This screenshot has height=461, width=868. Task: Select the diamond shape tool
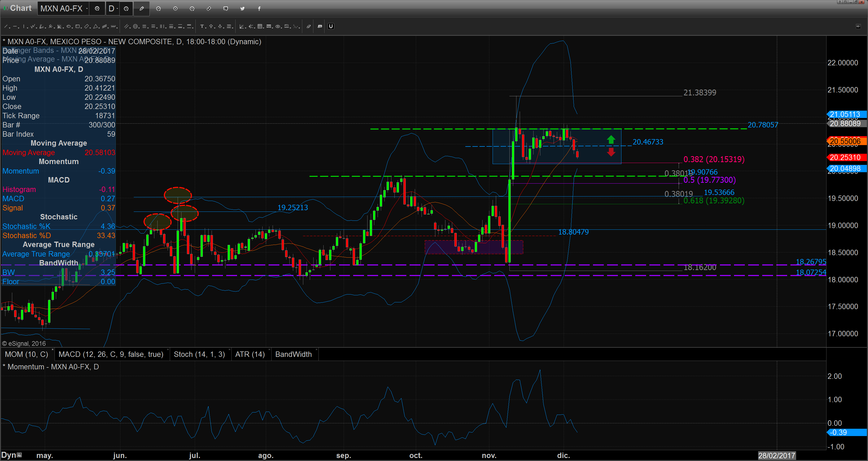[x=87, y=26]
